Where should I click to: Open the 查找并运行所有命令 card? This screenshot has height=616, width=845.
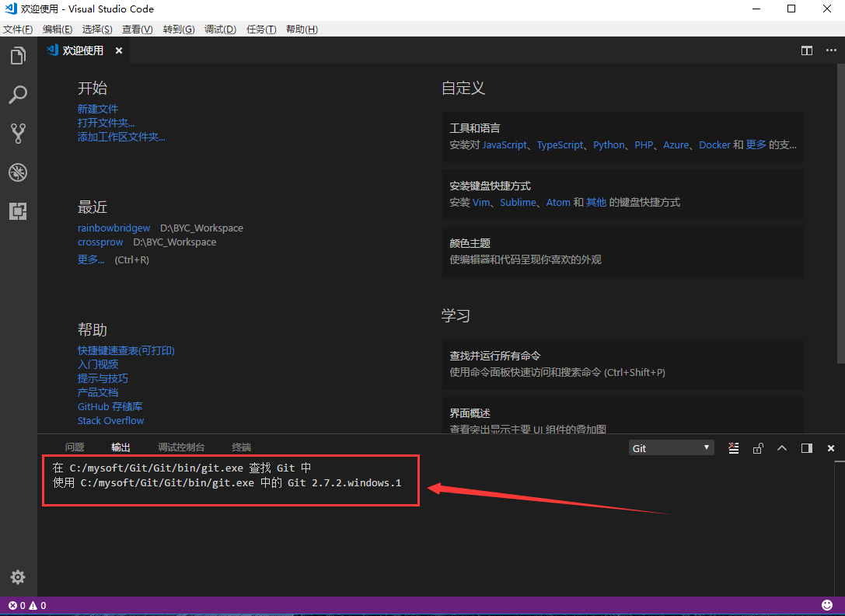coord(623,364)
